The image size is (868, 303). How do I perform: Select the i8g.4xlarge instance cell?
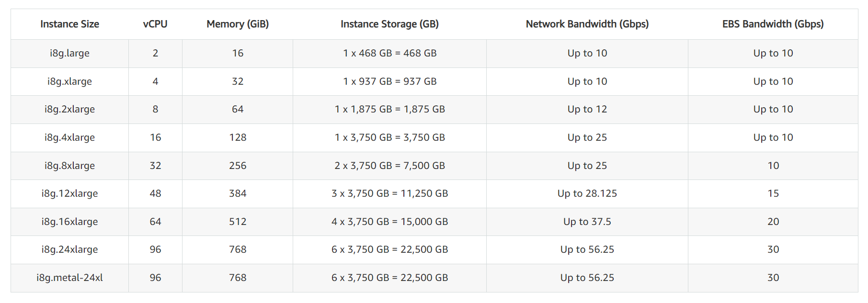click(69, 137)
